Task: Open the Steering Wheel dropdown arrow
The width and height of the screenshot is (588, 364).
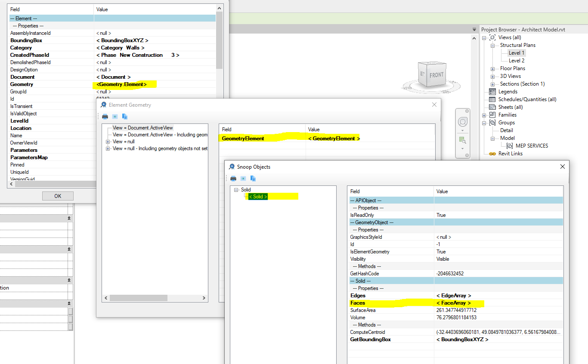Action: click(x=463, y=130)
